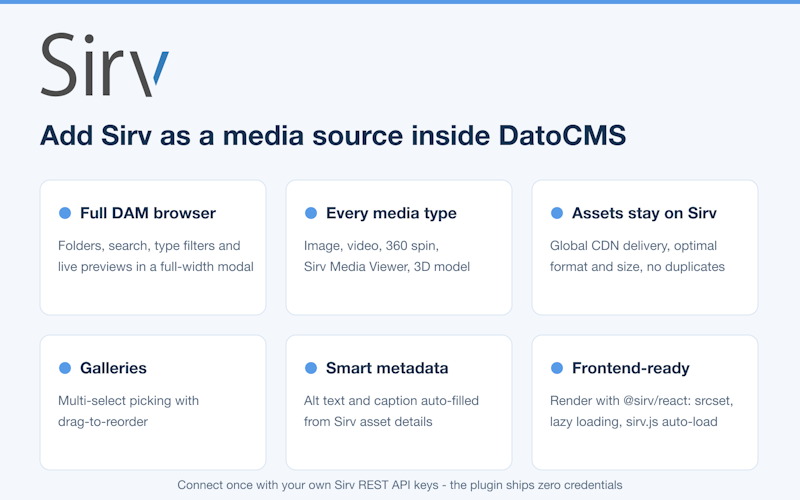This screenshot has width=800, height=500.
Task: Open the Assets stay on Sirv card
Action: point(645,247)
